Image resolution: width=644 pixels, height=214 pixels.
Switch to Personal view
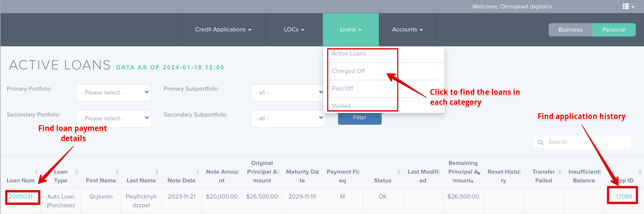click(x=614, y=30)
